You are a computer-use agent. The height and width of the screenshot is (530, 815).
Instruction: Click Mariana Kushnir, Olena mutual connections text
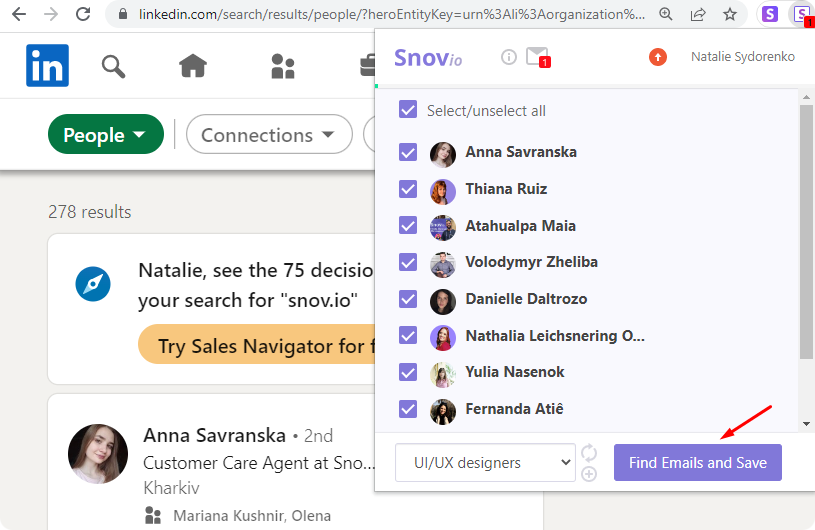tap(252, 515)
